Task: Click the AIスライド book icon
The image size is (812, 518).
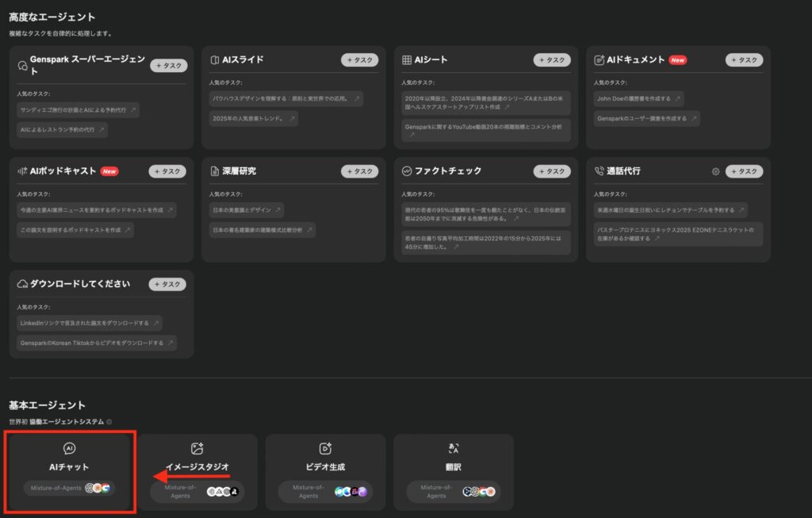Action: (214, 60)
